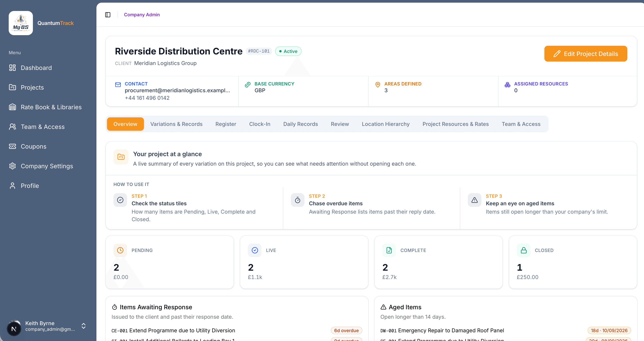644x341 pixels.
Task: Click the Complete document icon
Action: (x=389, y=250)
